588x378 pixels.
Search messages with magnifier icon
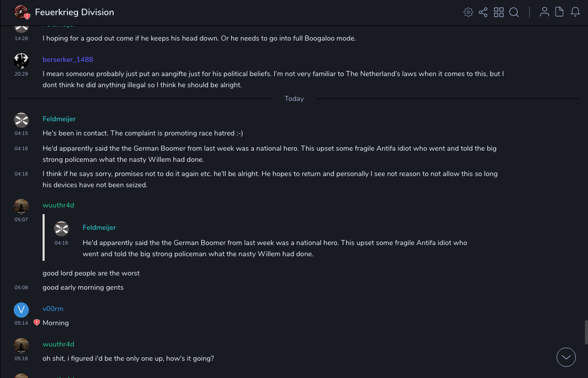(x=514, y=12)
